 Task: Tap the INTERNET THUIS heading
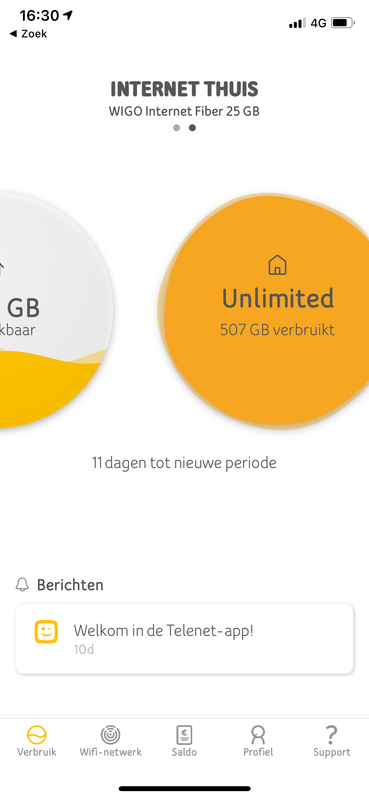click(x=184, y=90)
